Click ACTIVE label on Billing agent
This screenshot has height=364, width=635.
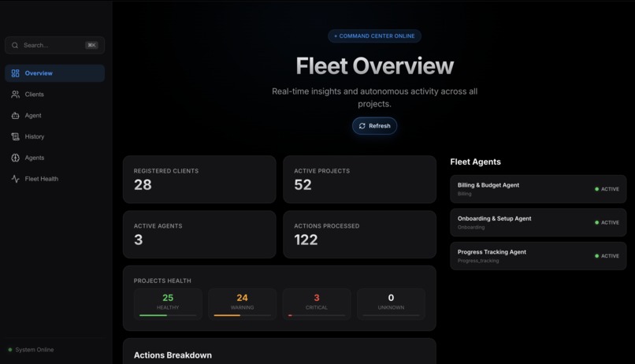610,189
